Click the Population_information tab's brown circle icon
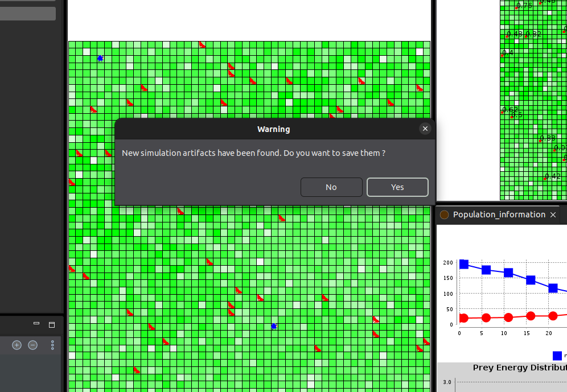The image size is (567, 392). click(444, 214)
